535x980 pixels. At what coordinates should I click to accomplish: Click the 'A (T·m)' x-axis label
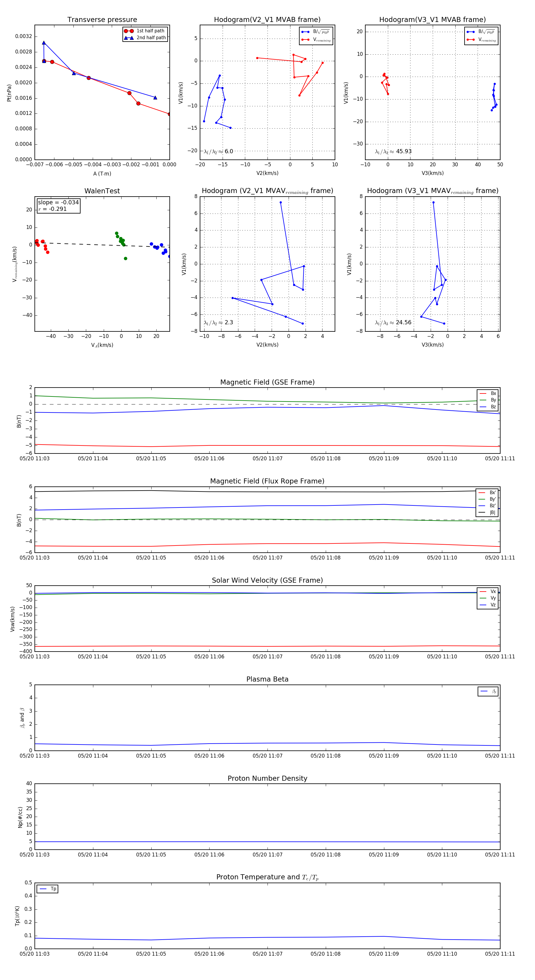point(102,173)
